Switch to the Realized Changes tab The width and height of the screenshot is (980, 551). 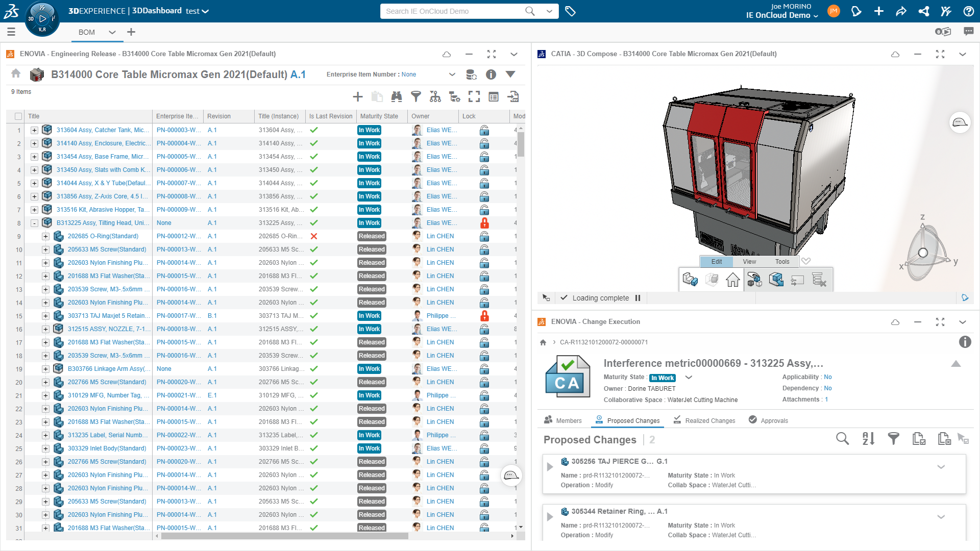(704, 420)
